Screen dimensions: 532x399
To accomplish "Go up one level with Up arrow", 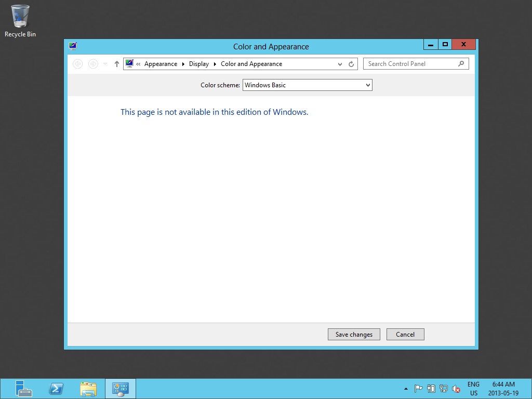I will pyautogui.click(x=117, y=64).
